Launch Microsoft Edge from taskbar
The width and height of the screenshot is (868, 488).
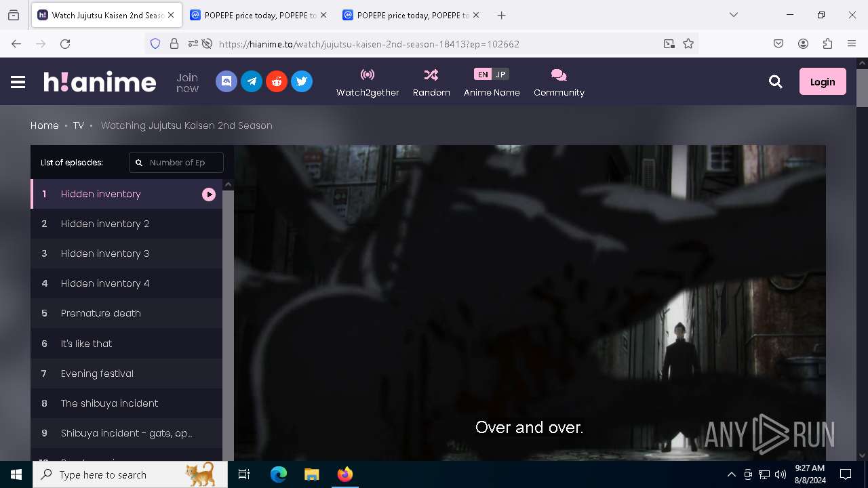(x=279, y=474)
